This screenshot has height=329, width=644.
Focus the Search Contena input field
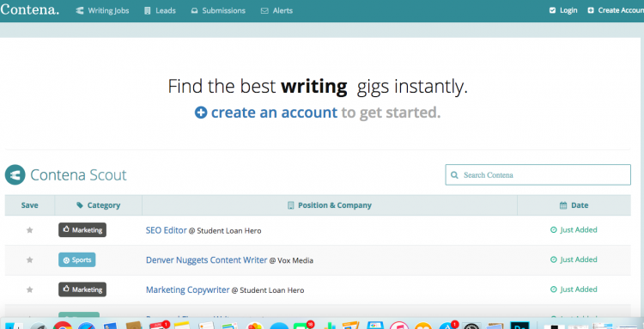(538, 175)
